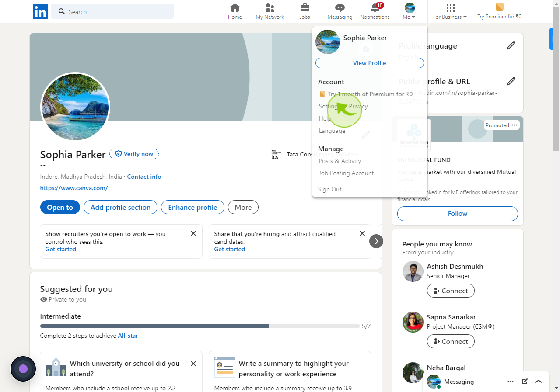Image resolution: width=560 pixels, height=392 pixels.
Task: Click the More button
Action: [x=243, y=207]
